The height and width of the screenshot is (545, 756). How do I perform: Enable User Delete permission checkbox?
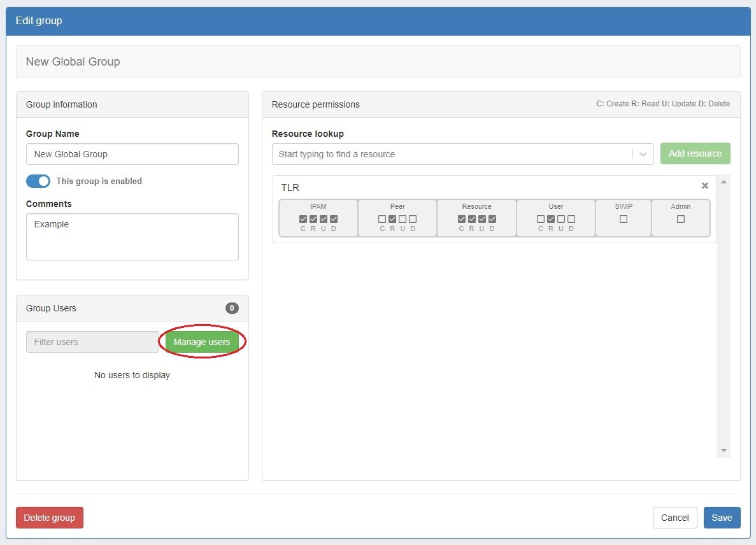[571, 219]
